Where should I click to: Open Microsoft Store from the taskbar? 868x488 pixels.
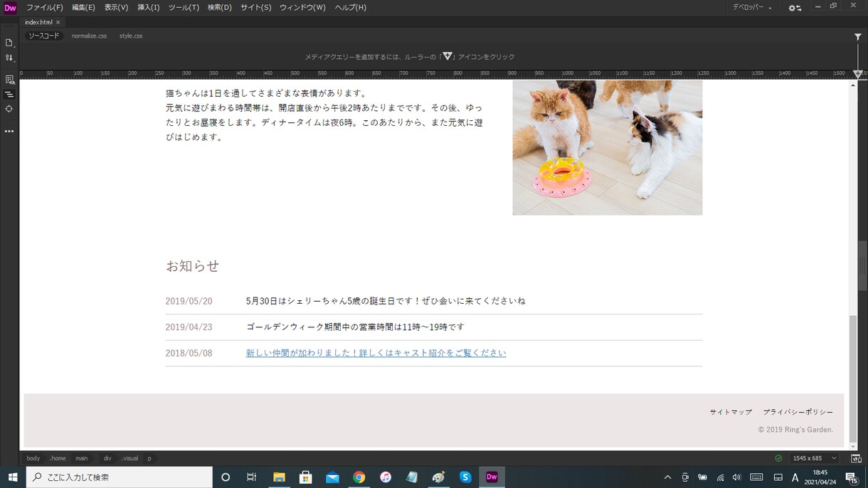pyautogui.click(x=306, y=477)
